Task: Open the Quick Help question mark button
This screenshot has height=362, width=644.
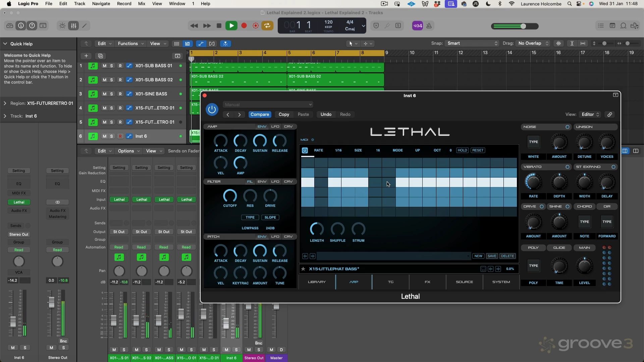Action: point(32,26)
